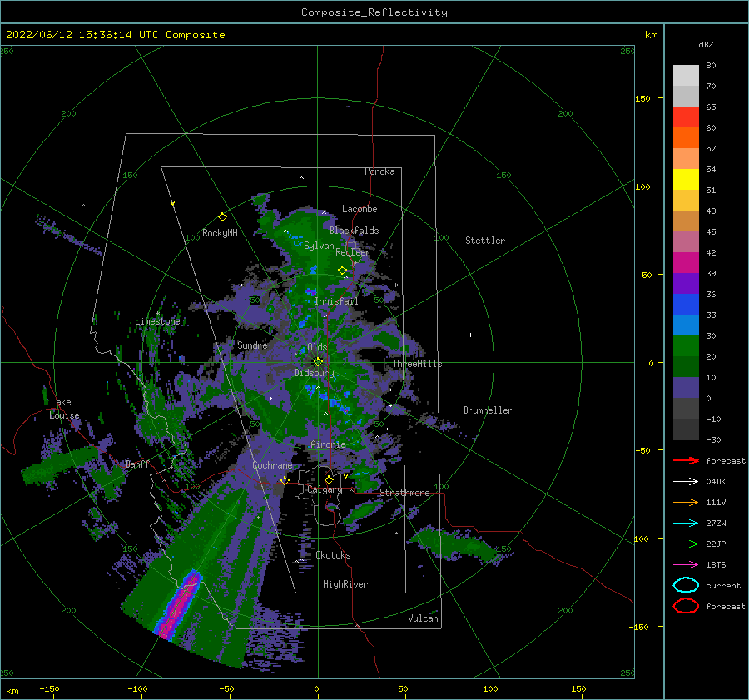The height and width of the screenshot is (700, 749).
Task: Pick the bright green 20-30 dBZ swatch
Action: point(686,346)
